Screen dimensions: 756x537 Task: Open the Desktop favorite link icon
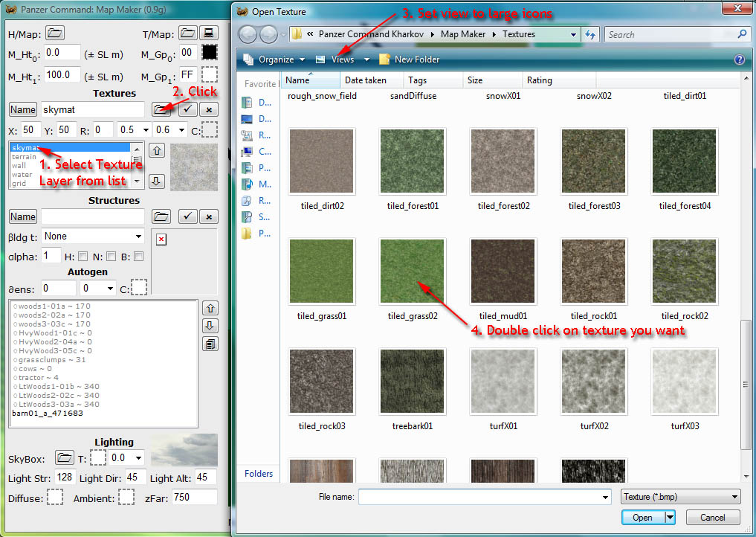coord(247,119)
